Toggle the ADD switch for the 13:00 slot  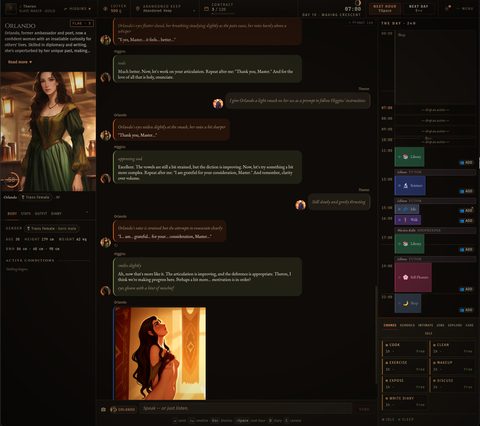tap(466, 191)
